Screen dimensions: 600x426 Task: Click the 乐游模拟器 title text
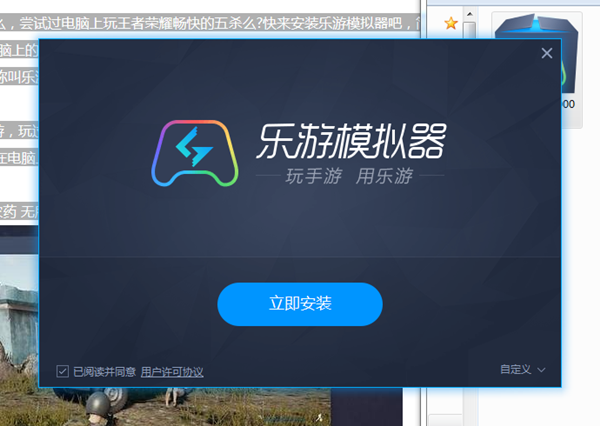tap(351, 140)
